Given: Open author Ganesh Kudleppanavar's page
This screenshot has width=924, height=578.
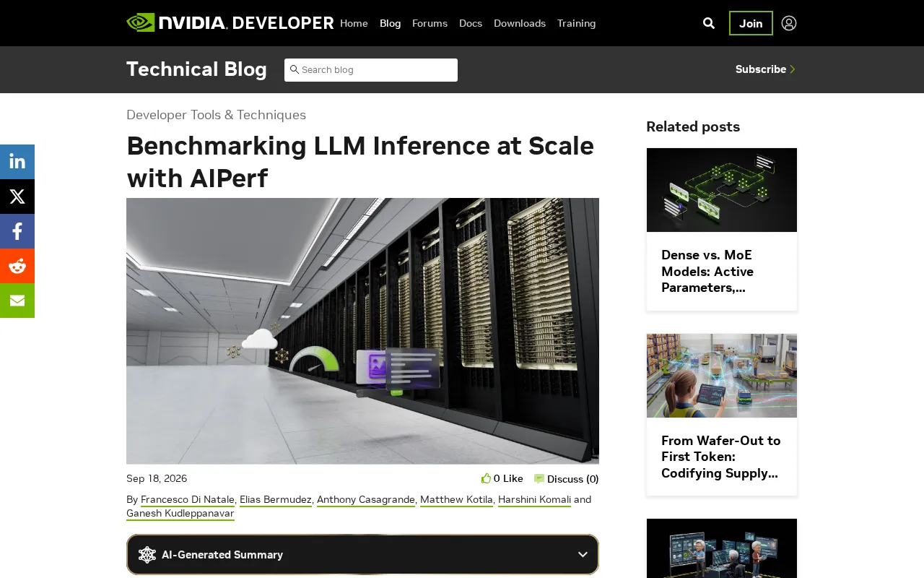Looking at the screenshot, I should coord(180,513).
